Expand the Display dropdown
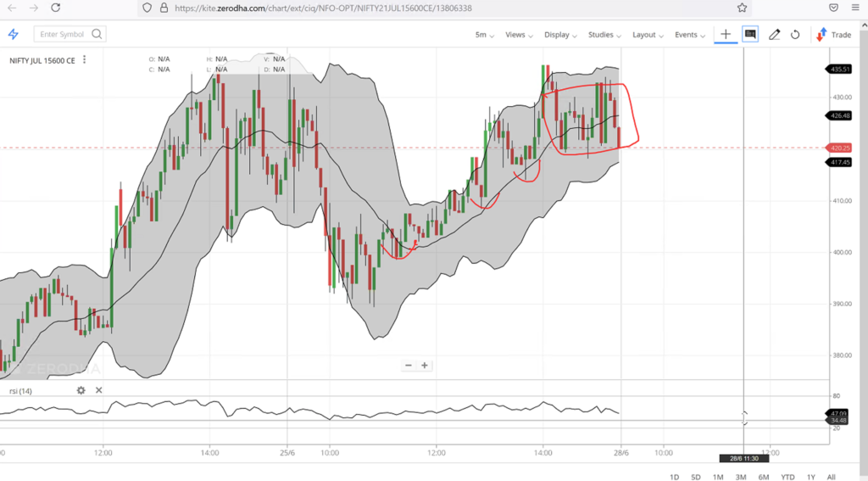The image size is (868, 481). pos(560,35)
